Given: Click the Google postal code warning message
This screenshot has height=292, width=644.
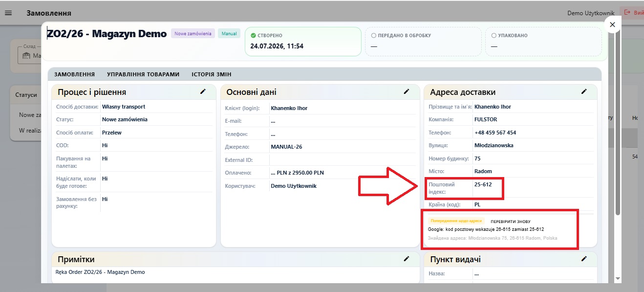Looking at the screenshot, I should coord(486,229).
